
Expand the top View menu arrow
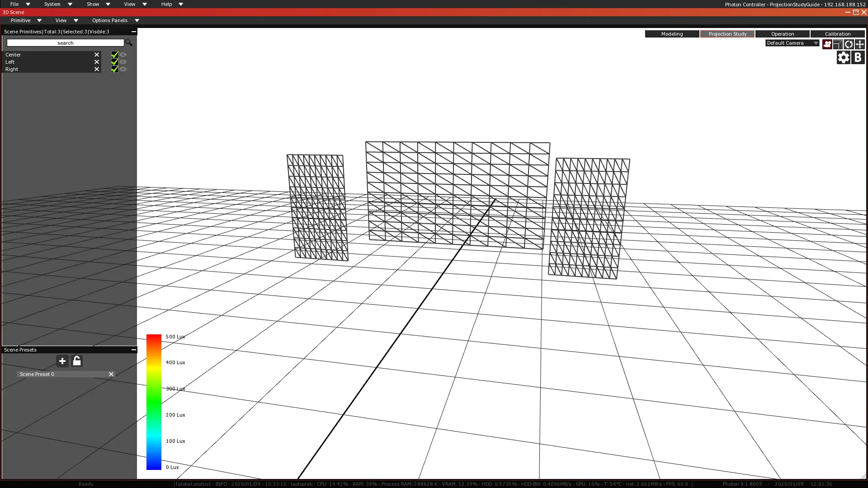click(x=145, y=4)
